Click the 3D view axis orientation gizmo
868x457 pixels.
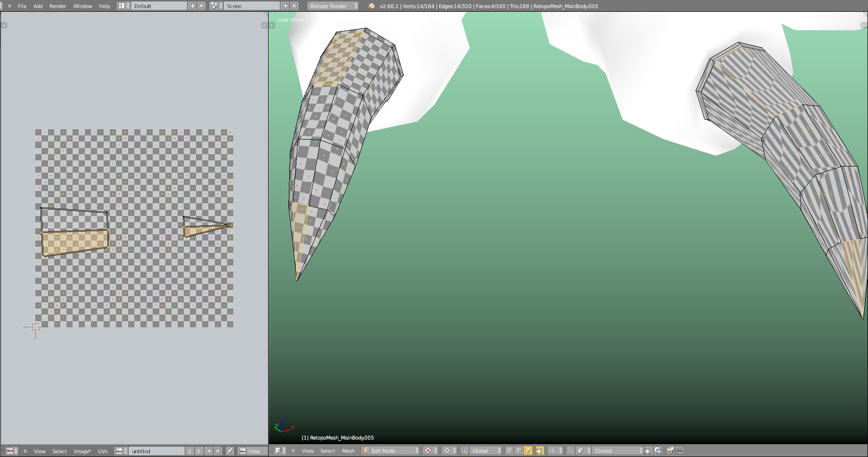283,425
